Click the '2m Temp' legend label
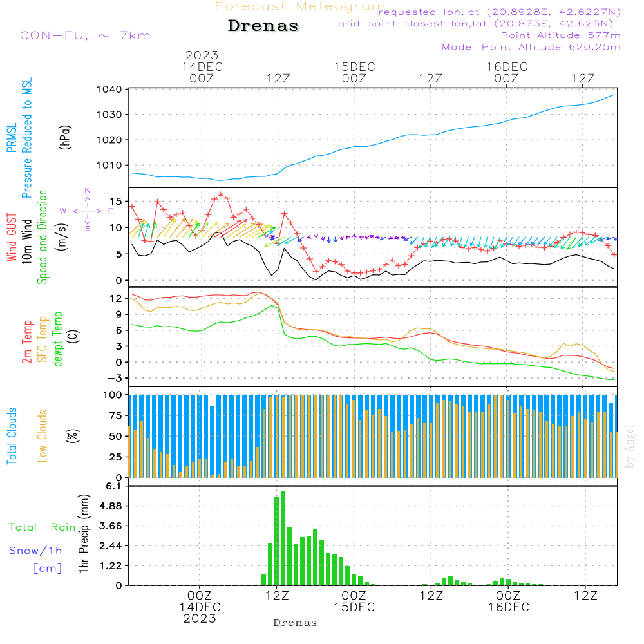 pos(26,342)
